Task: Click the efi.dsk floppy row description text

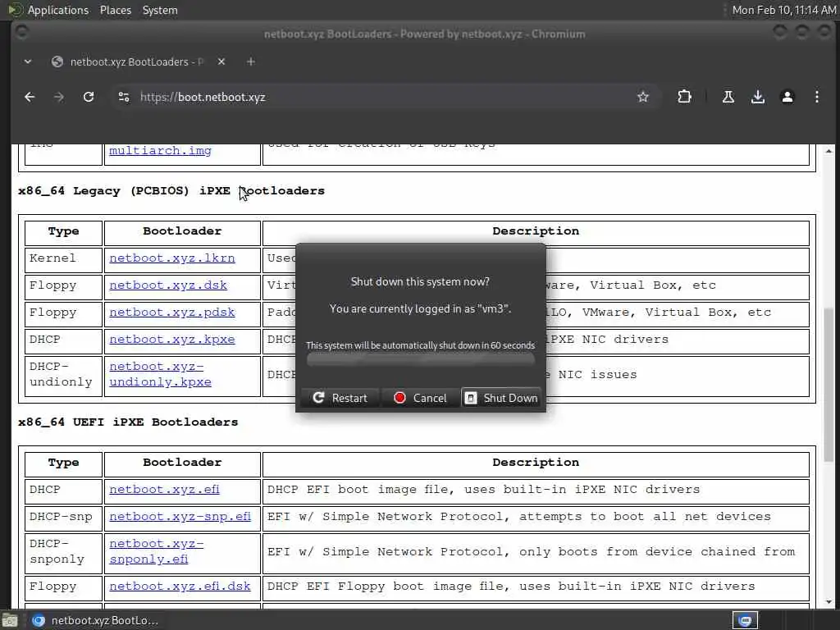Action: [x=511, y=586]
